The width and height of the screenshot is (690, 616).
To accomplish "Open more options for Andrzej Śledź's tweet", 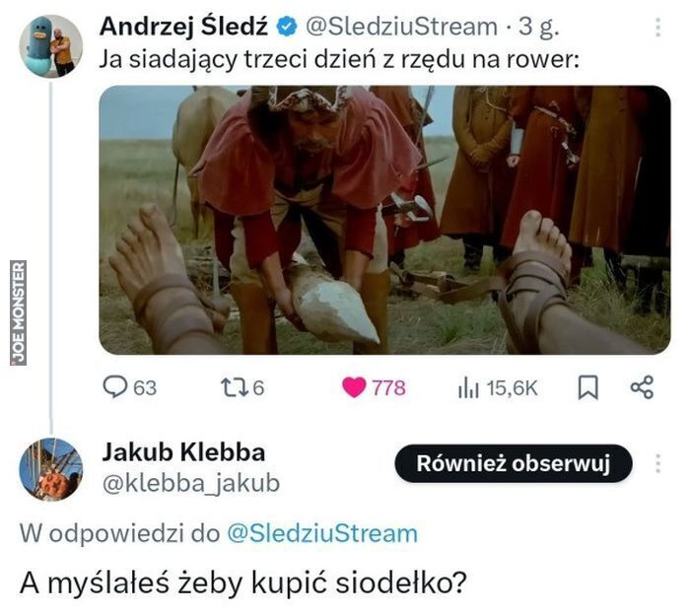I will pyautogui.click(x=658, y=27).
